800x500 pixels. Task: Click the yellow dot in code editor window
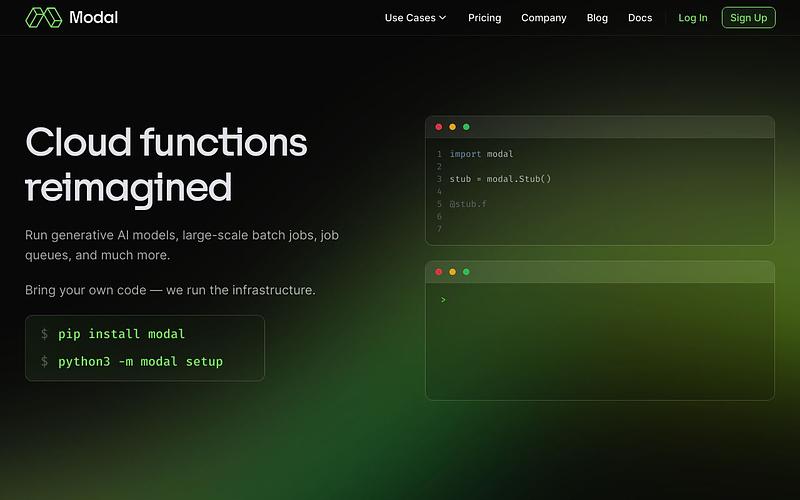453,127
